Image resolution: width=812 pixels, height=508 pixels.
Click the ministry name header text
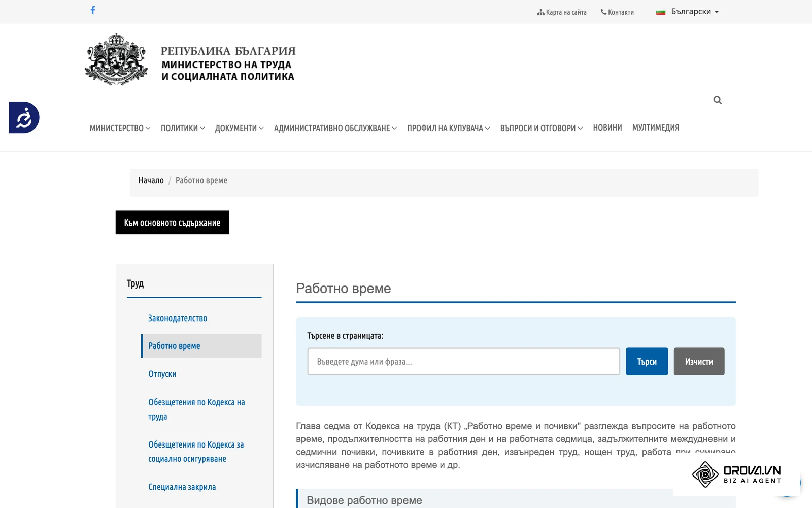click(228, 64)
